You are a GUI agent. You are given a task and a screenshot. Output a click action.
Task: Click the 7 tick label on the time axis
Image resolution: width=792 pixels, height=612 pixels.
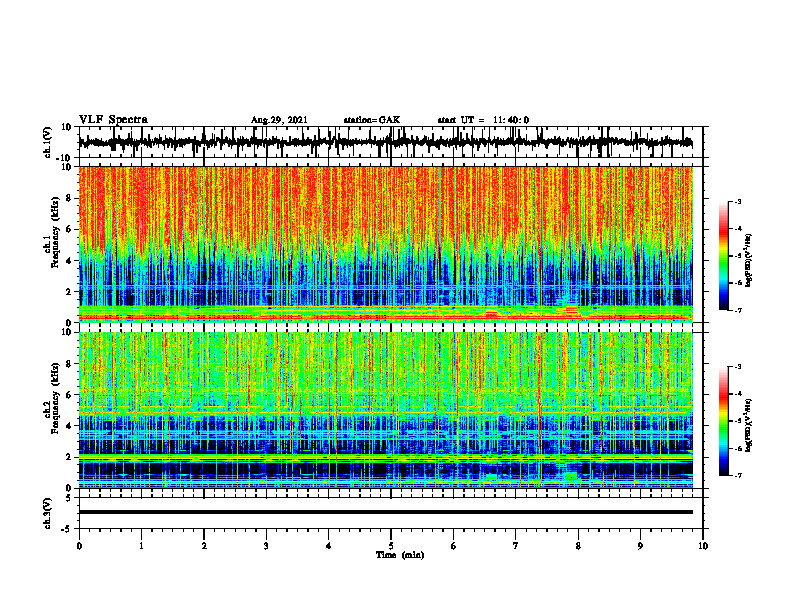516,546
